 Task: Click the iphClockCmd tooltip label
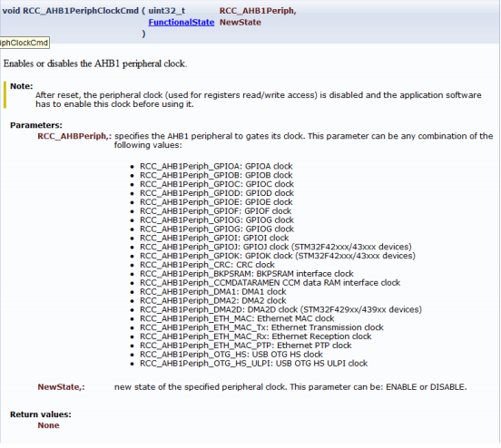tap(25, 43)
